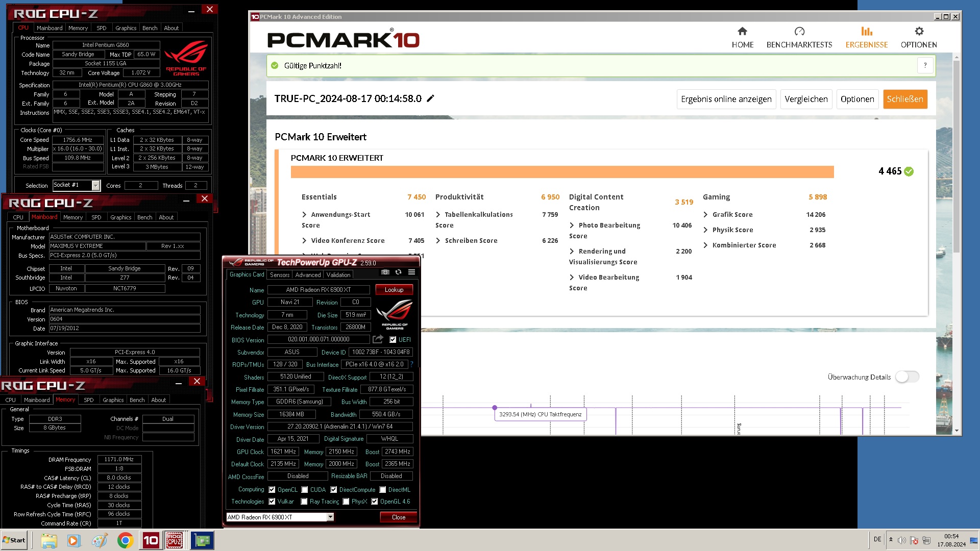The image size is (980, 551).
Task: Click Close button in GPU-Z
Action: click(399, 517)
